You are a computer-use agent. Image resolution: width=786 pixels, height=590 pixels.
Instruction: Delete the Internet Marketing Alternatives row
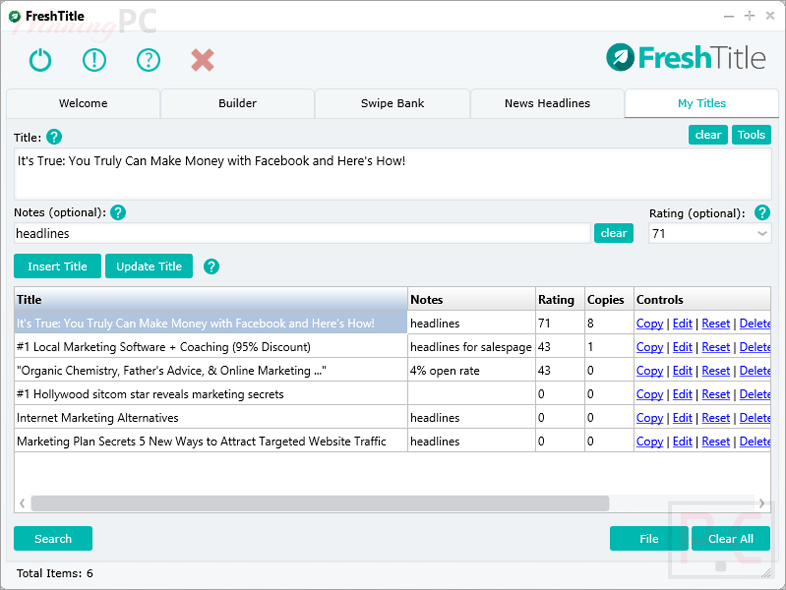tap(755, 418)
